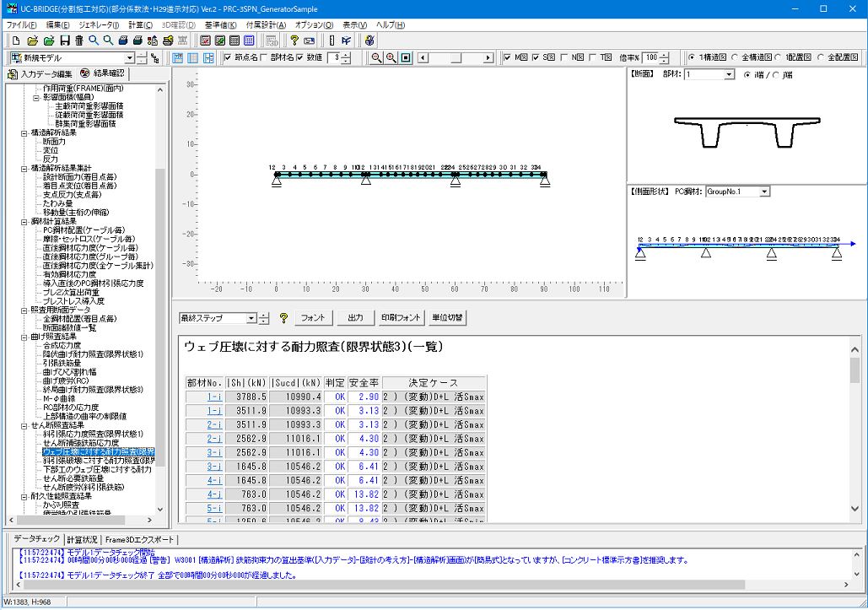868x610 pixels.
Task: Open the オプション menu
Action: coord(314,25)
